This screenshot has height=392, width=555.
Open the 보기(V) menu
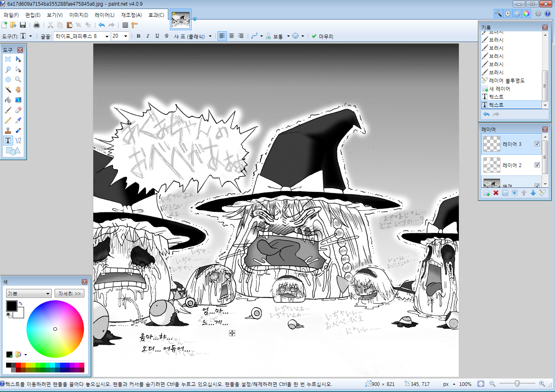tap(55, 15)
